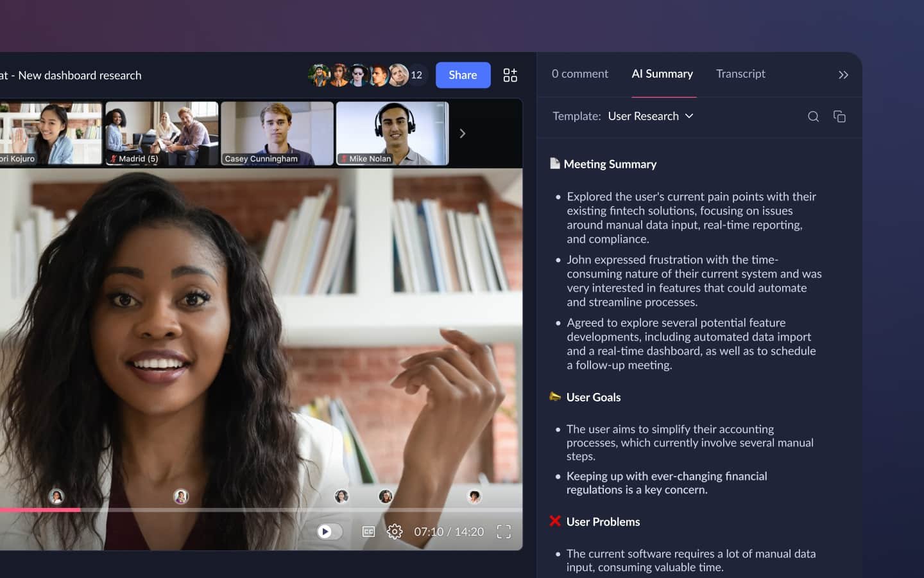Jump to third speaker marker on timeline

[341, 496]
